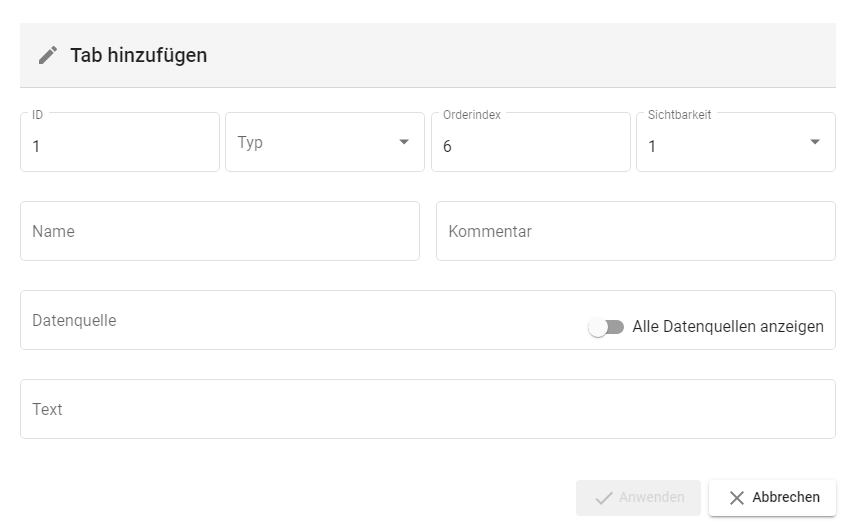Click the Typ dropdown arrow
This screenshot has height=530, width=855.
pos(404,142)
